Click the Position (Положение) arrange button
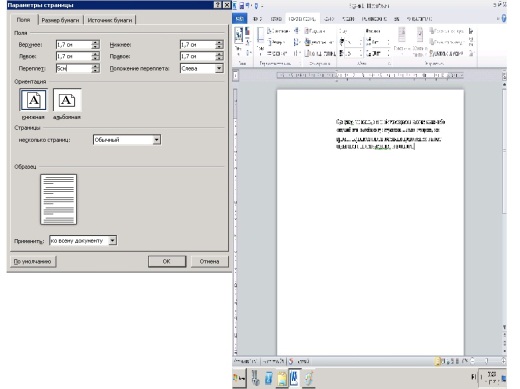This screenshot has height=389, width=520. 402,41
